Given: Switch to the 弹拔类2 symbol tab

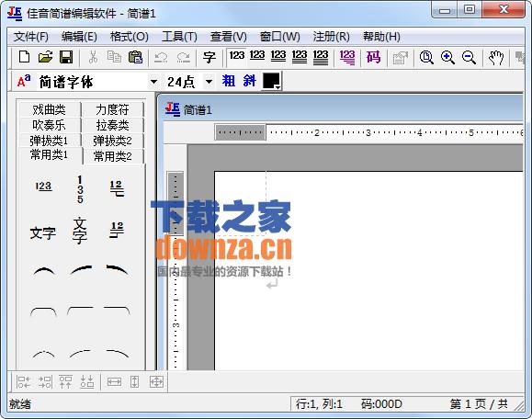Looking at the screenshot, I should (x=112, y=141).
